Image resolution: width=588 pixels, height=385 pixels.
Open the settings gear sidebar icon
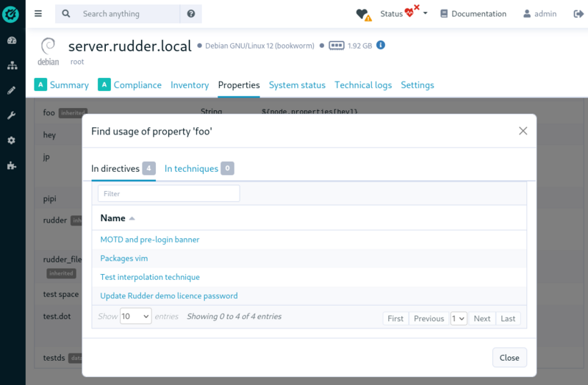[x=12, y=140]
